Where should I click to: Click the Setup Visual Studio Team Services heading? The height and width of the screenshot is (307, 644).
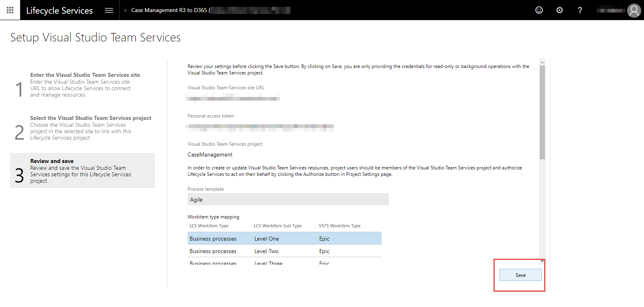point(95,37)
